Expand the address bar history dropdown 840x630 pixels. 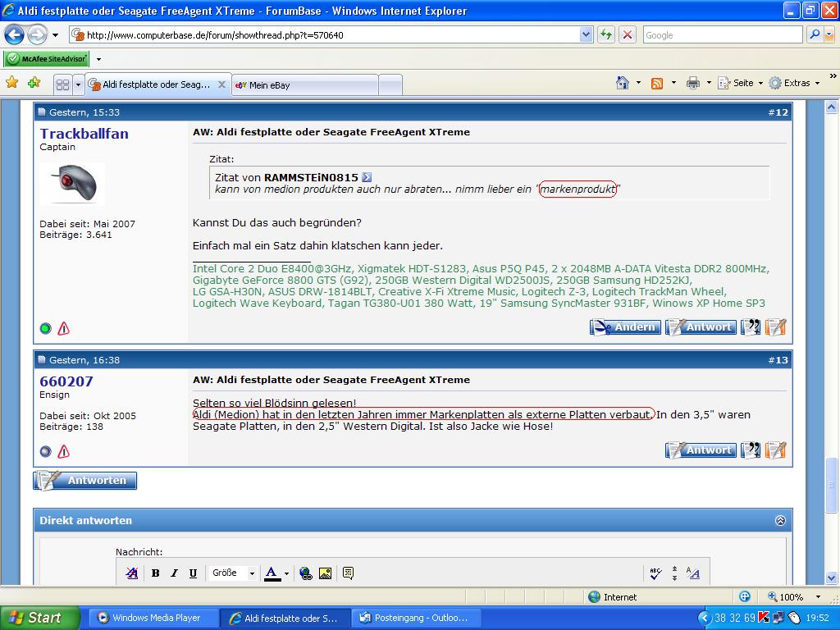(586, 35)
